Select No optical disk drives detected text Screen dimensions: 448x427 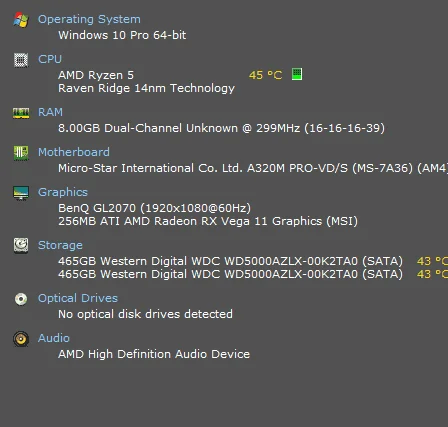[x=145, y=314]
